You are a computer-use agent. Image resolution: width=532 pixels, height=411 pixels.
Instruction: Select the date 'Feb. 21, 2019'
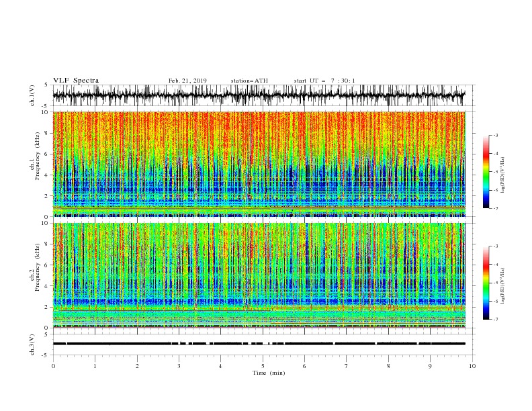point(187,81)
